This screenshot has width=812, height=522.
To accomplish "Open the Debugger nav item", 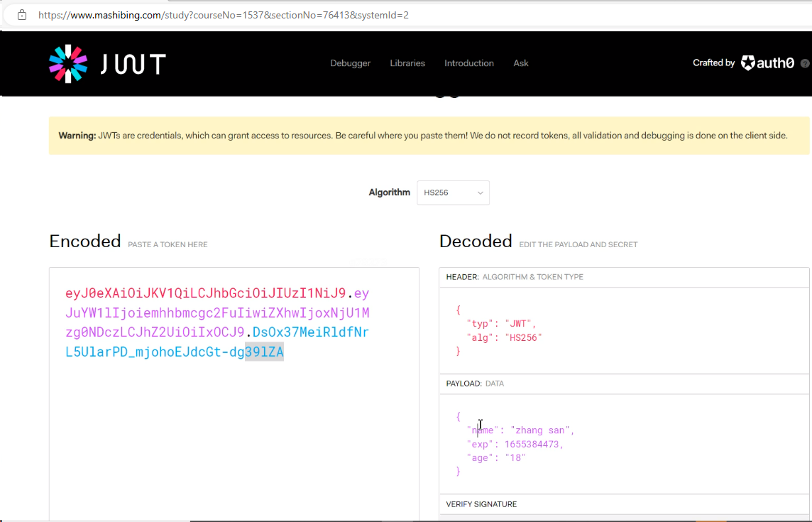I will tap(350, 63).
